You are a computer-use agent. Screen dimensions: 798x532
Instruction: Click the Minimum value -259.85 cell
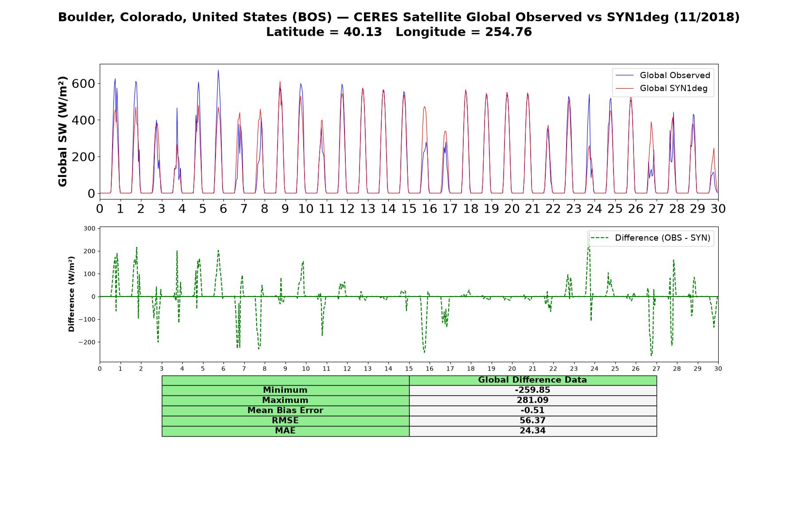(532, 390)
